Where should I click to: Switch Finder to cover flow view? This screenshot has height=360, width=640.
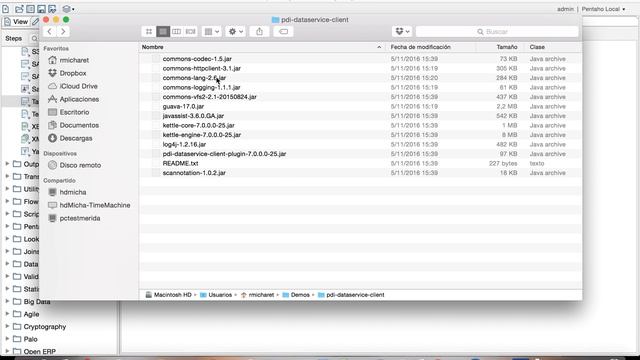[190, 31]
